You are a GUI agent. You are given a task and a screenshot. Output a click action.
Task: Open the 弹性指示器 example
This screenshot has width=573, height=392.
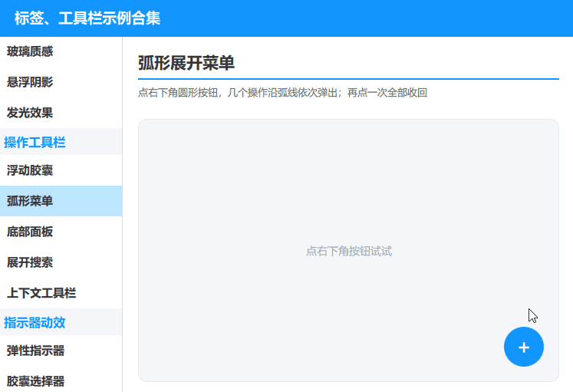tap(61, 351)
